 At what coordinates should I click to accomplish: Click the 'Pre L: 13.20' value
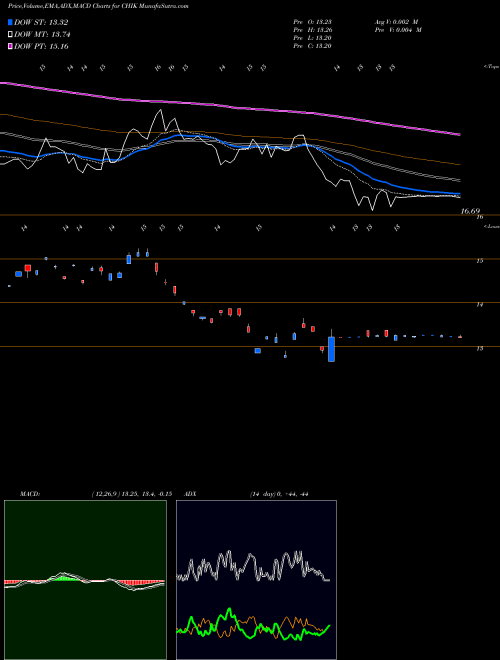(312, 38)
